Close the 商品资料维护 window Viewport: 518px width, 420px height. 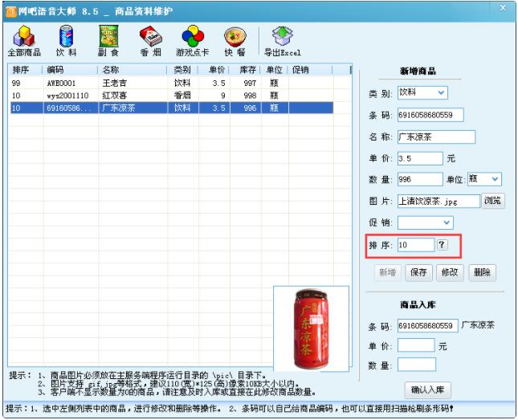click(x=503, y=8)
